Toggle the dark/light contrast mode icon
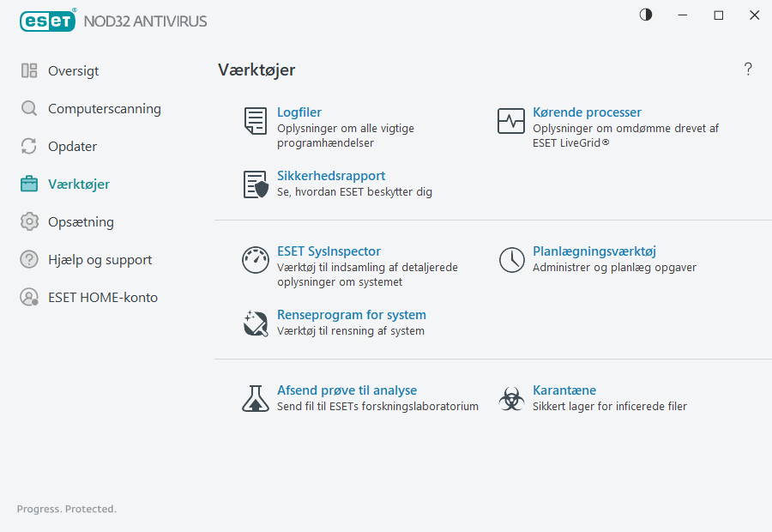Viewport: 772px width, 532px height. point(645,15)
